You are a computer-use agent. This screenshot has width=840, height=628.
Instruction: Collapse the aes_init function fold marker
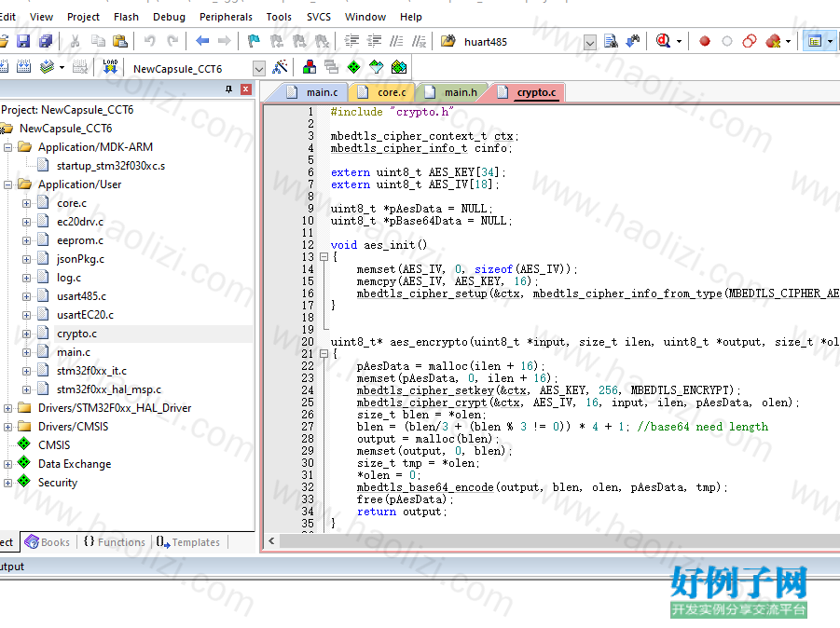coord(324,257)
